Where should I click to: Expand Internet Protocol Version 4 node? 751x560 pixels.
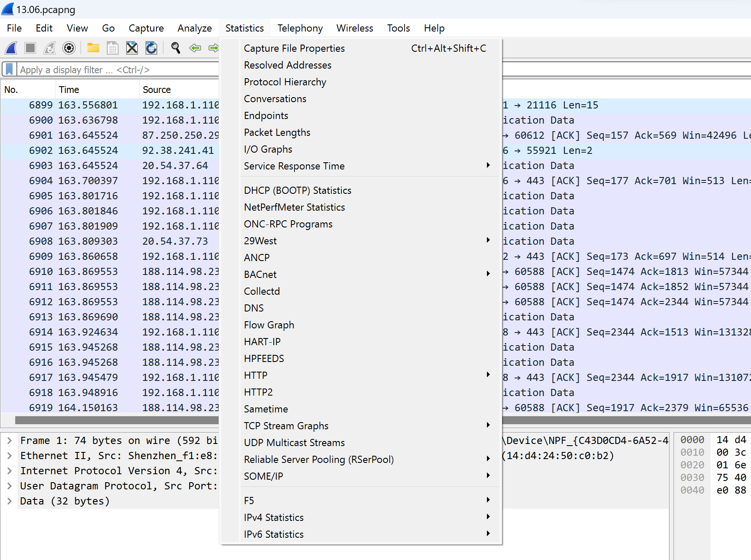tap(9, 471)
